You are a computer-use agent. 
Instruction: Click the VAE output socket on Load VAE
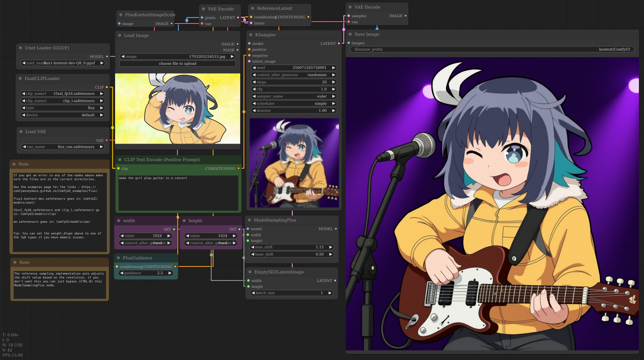(106, 140)
